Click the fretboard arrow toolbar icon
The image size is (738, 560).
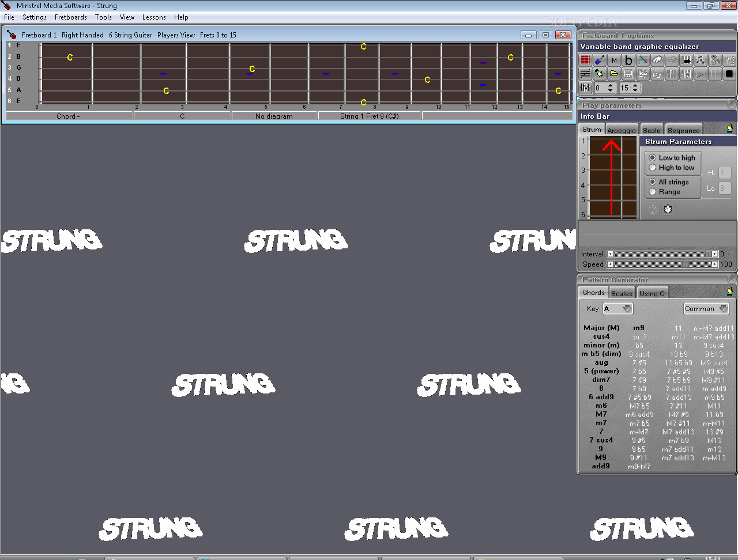[686, 60]
